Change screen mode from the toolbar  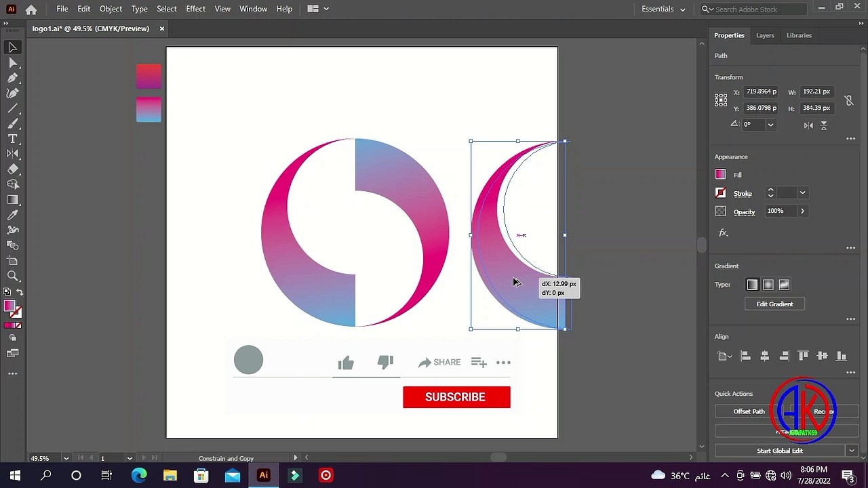point(13,353)
